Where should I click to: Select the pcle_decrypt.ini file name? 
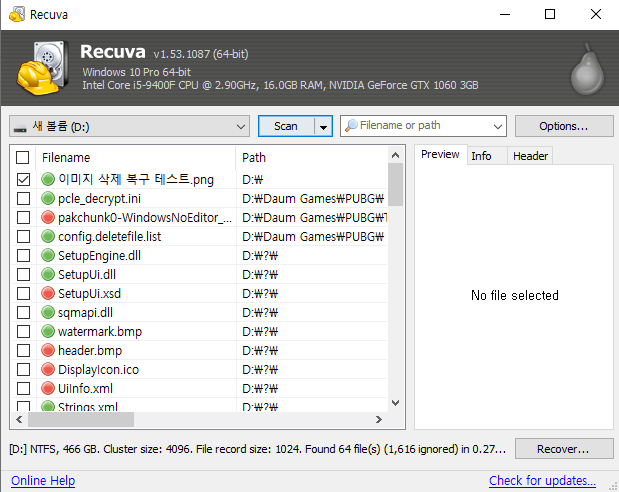[x=99, y=199]
